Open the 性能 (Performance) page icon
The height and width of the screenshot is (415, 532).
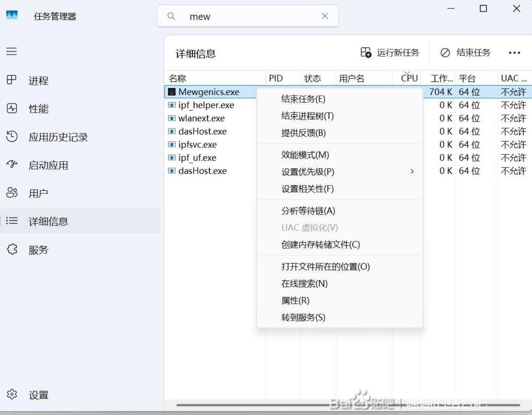coord(12,109)
